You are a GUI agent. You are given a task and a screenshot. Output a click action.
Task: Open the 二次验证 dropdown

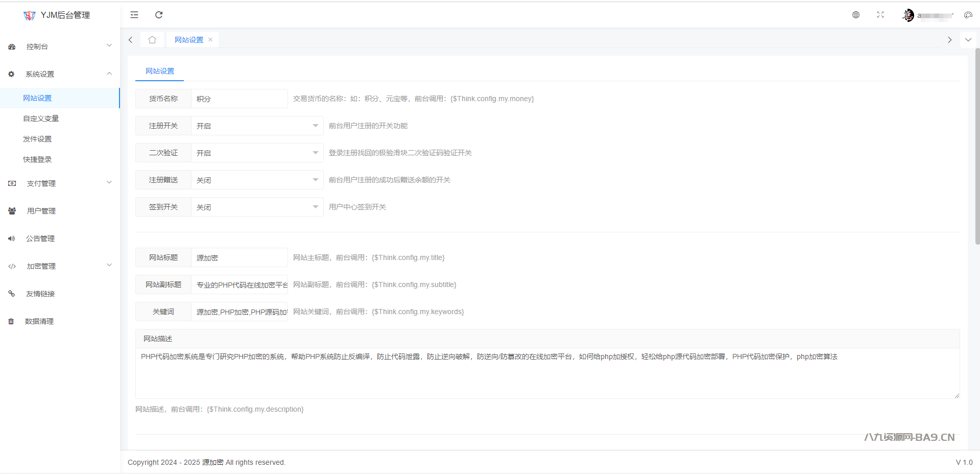pos(257,153)
